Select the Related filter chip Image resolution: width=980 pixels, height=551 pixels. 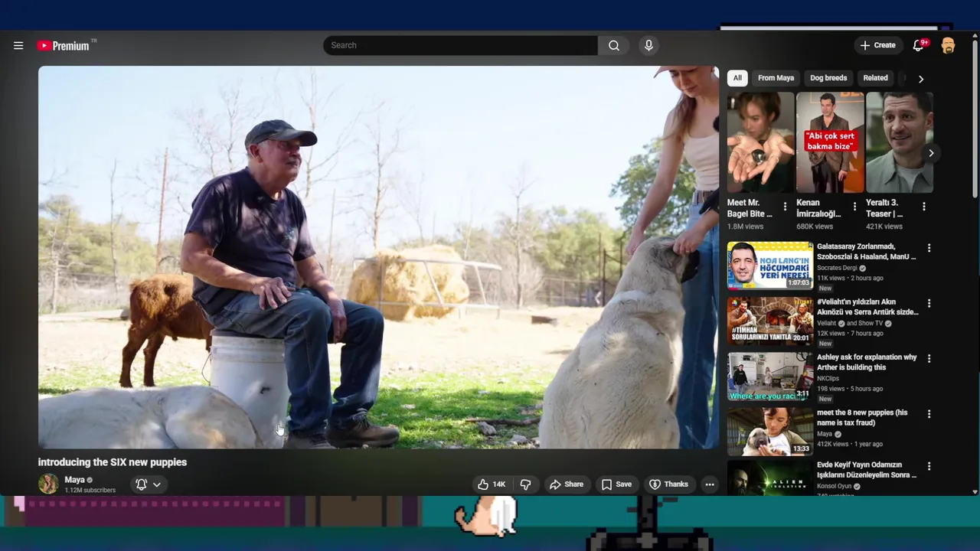pyautogui.click(x=875, y=78)
